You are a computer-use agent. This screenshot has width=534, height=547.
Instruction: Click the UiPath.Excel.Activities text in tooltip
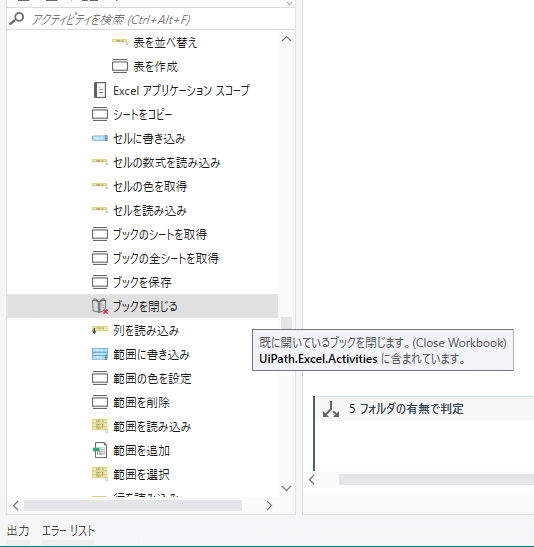tap(318, 359)
